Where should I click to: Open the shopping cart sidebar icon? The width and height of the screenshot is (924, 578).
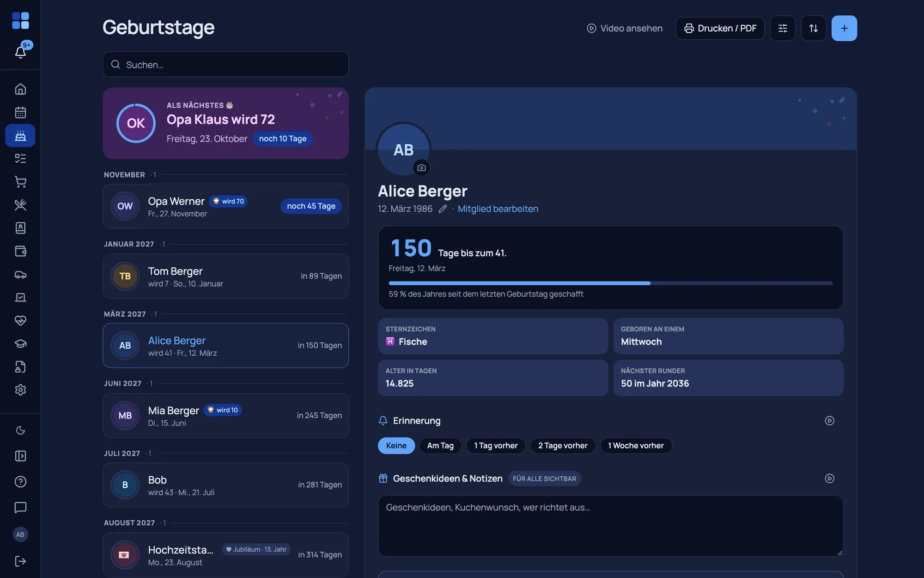20,182
